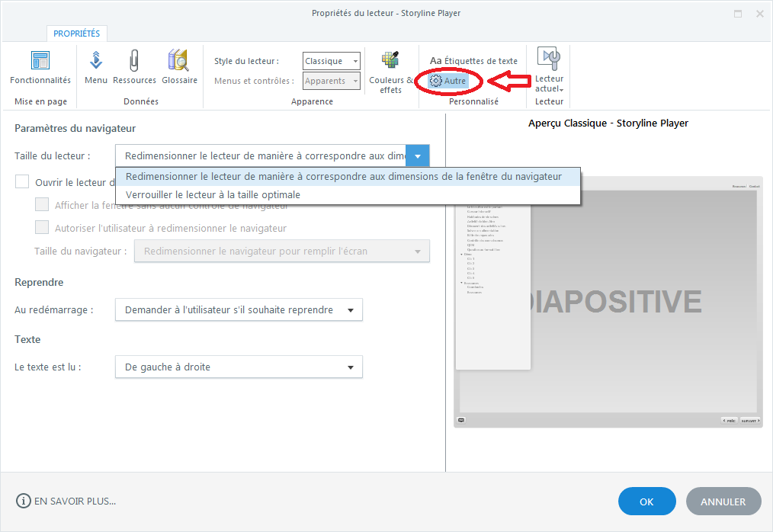Switch to the PROPRIÉTÉS tab

(76, 34)
